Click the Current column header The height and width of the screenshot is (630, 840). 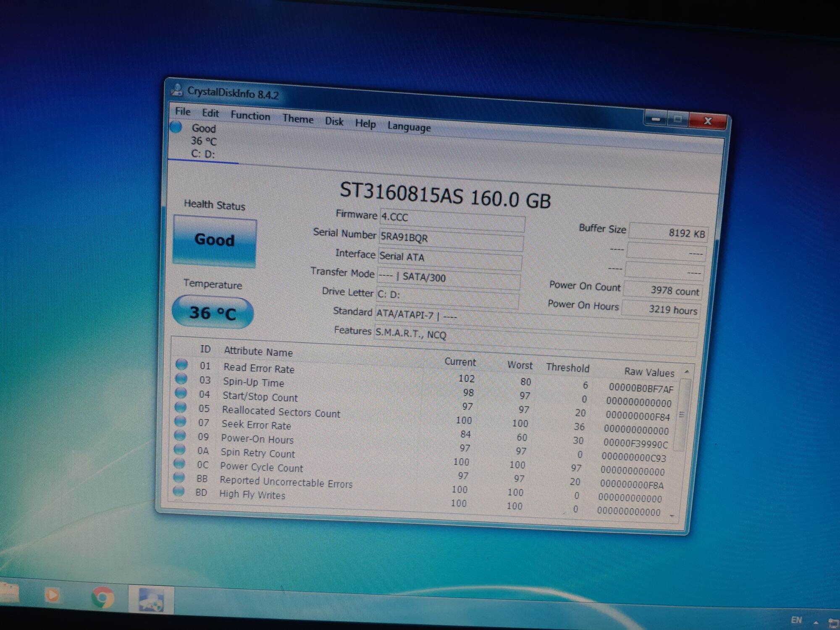coord(460,362)
